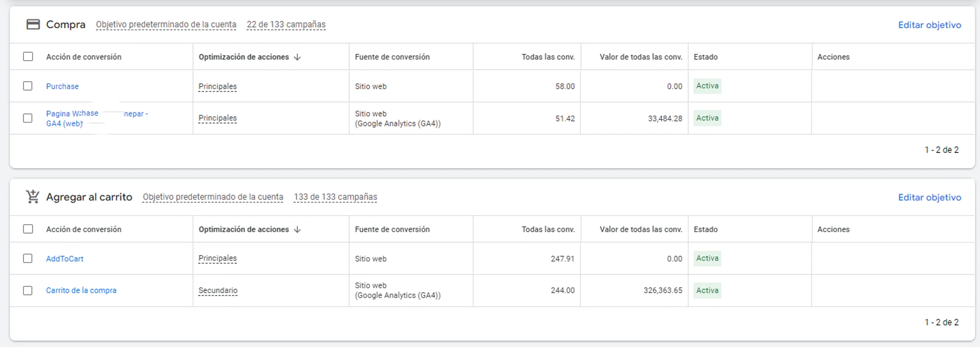Select all rows in the Agregar al carrito table
The height and width of the screenshot is (347, 980).
pyautogui.click(x=28, y=229)
